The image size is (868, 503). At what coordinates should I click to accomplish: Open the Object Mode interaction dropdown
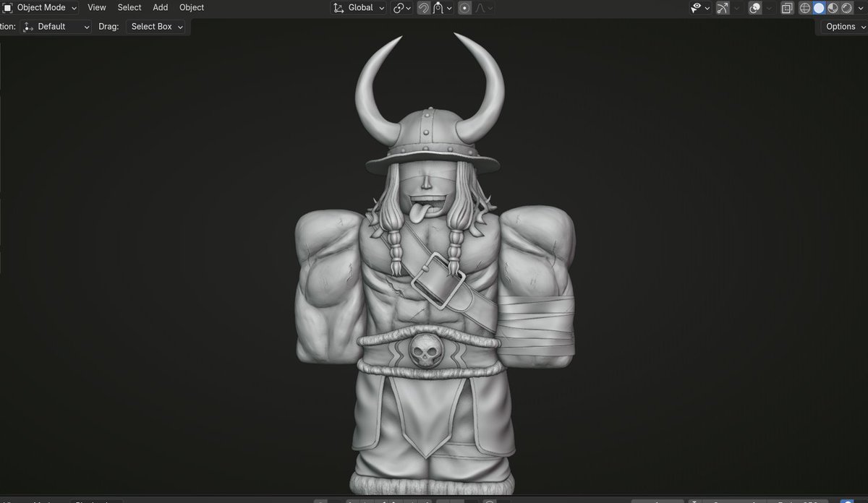(40, 7)
